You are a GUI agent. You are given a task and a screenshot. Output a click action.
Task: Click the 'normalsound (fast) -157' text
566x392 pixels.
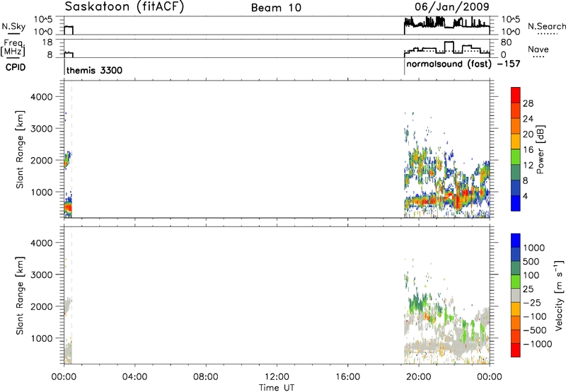(463, 64)
